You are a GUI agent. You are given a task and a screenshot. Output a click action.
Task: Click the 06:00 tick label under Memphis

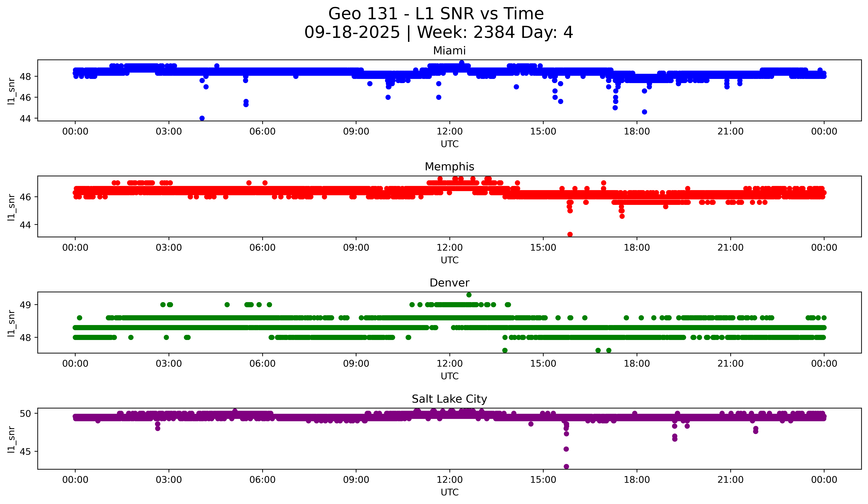point(262,248)
